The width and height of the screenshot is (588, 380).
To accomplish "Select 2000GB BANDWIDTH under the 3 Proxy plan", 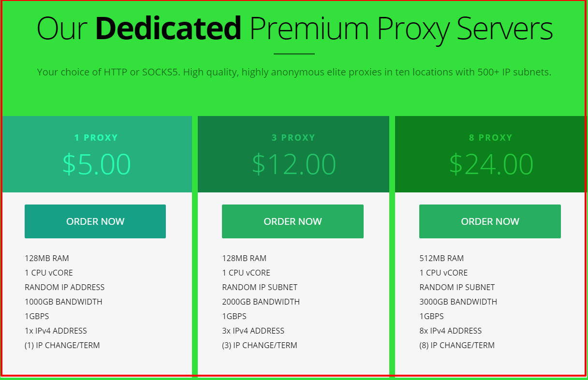I will 260,301.
